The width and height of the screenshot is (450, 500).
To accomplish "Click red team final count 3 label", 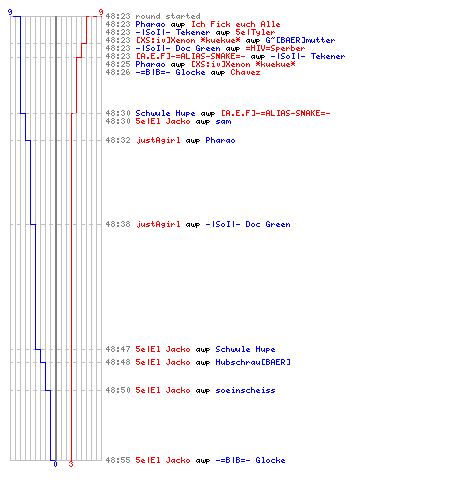I will click(x=71, y=464).
